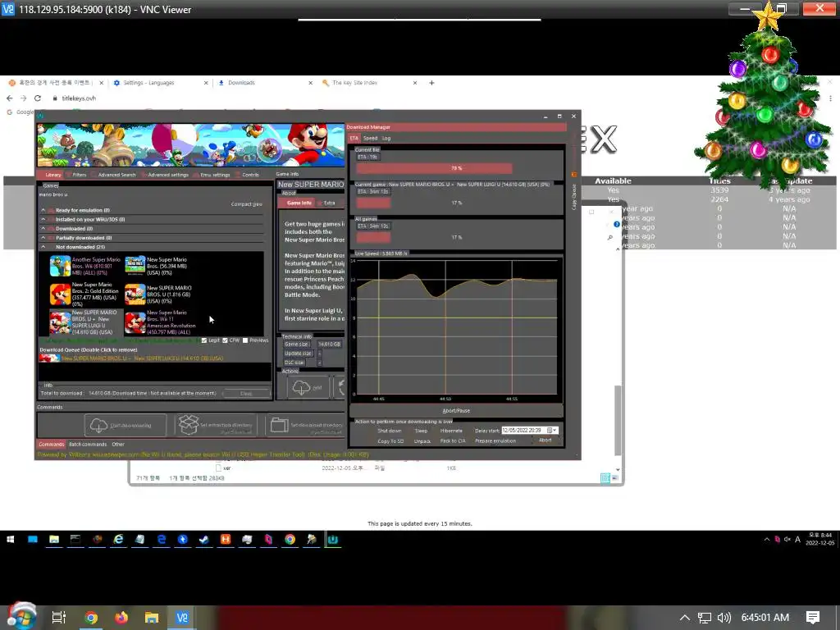Reload the titlekeys.ovh page

[38, 98]
